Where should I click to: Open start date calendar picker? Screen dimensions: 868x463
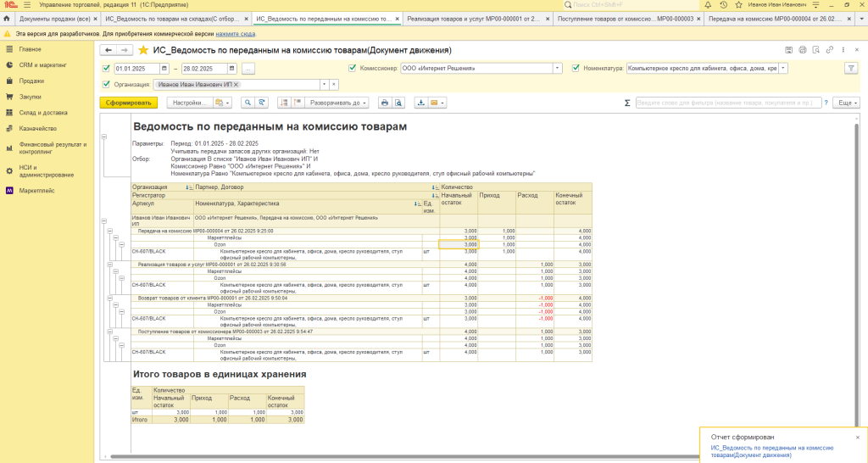(x=164, y=69)
